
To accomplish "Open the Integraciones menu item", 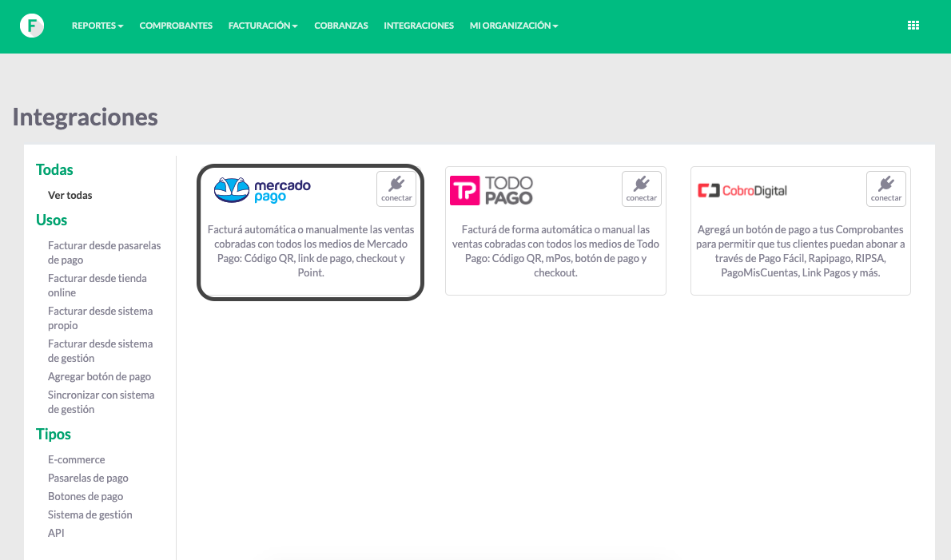I will click(419, 26).
